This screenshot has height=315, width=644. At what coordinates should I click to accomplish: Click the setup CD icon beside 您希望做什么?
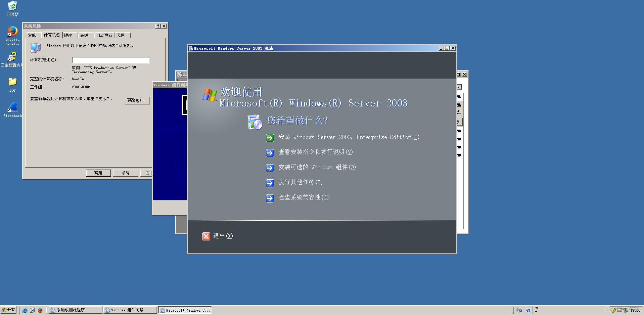(255, 122)
